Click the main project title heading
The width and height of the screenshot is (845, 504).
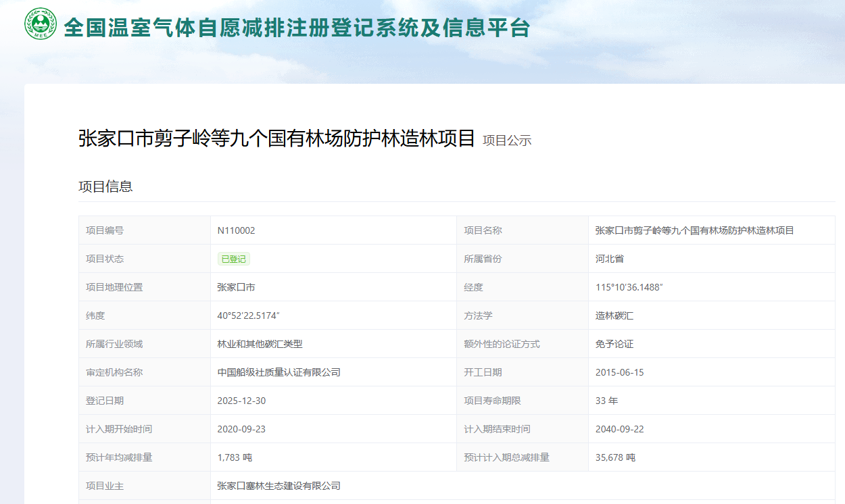click(276, 138)
